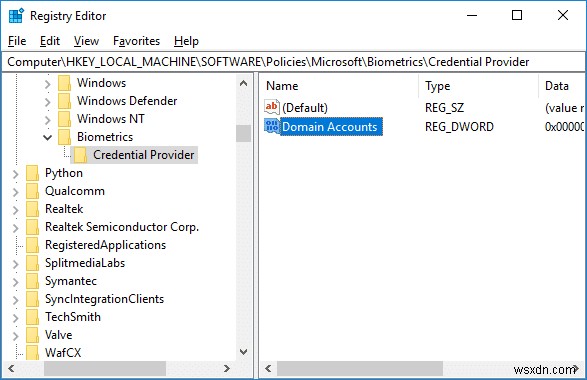Expand the Windows Defender key node
The width and height of the screenshot is (587, 380).
(x=48, y=102)
